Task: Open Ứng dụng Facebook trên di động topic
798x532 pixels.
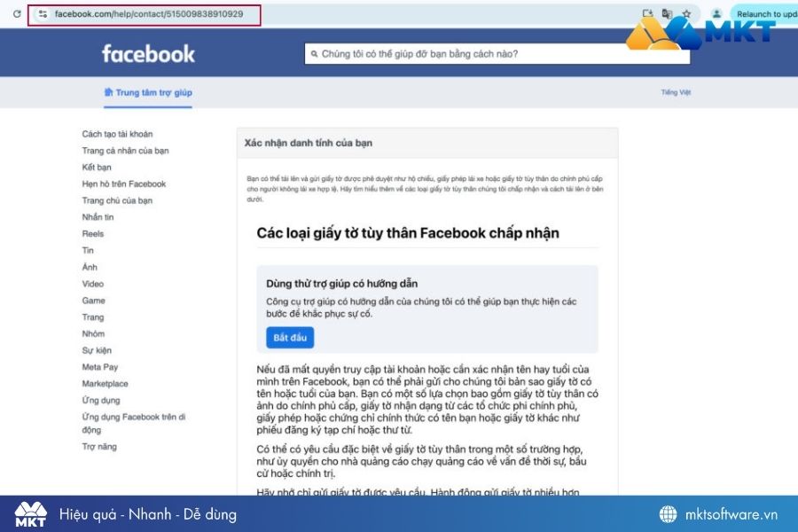Action: (x=133, y=423)
